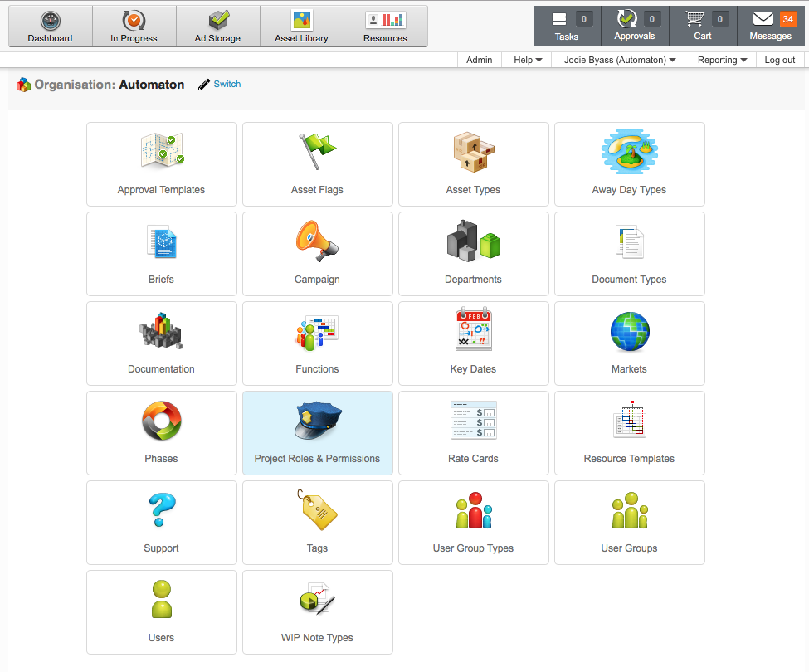The height and width of the screenshot is (672, 809).
Task: Open the Tags yellow label icon
Action: point(317,509)
